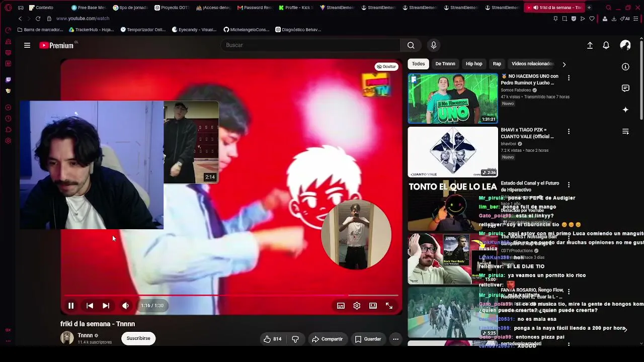Open the info icon in right sidebar
Image resolution: width=644 pixels, height=362 pixels.
click(625, 67)
